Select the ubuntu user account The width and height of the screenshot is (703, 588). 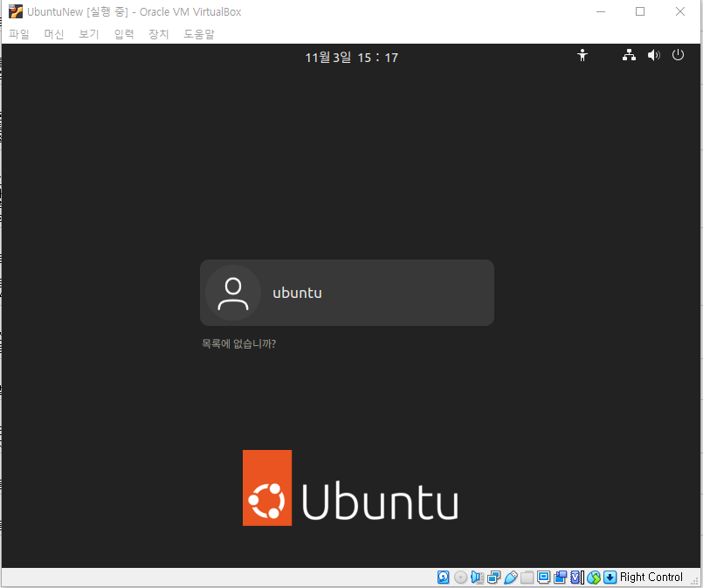(x=347, y=293)
